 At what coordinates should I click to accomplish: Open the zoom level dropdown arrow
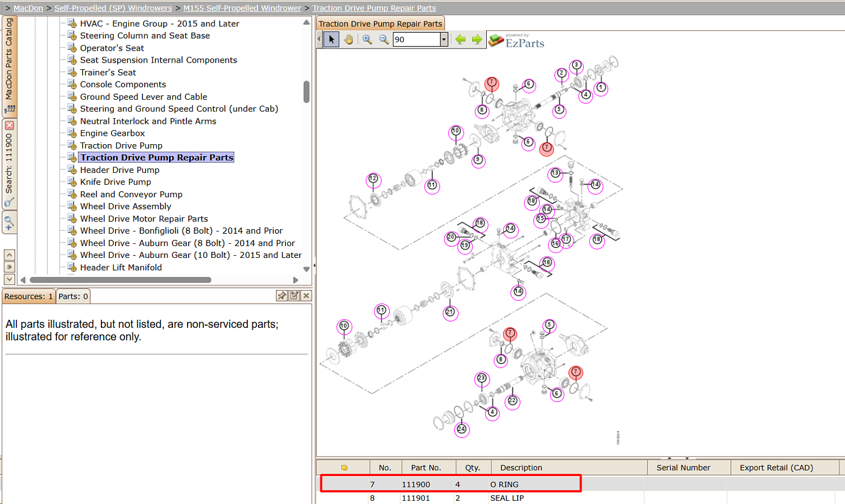(x=444, y=39)
